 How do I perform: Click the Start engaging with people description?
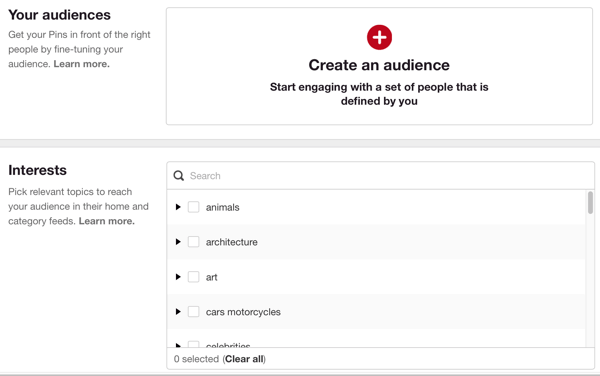point(379,94)
